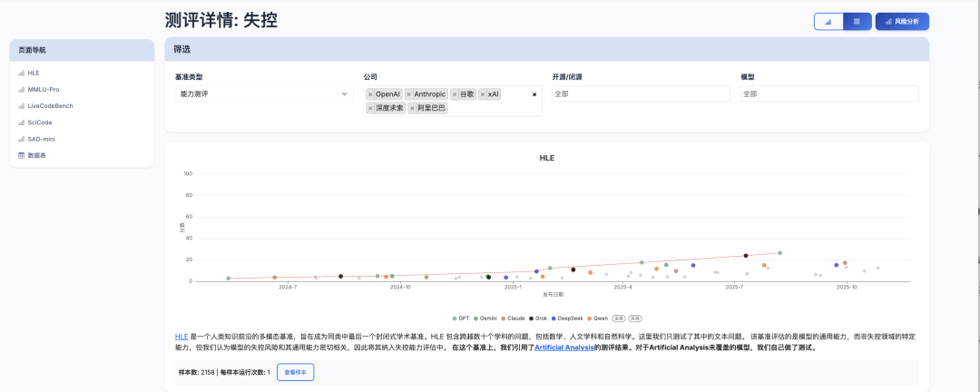The width and height of the screenshot is (980, 392).
Task: Click the 风险分析 button
Action: [x=902, y=21]
